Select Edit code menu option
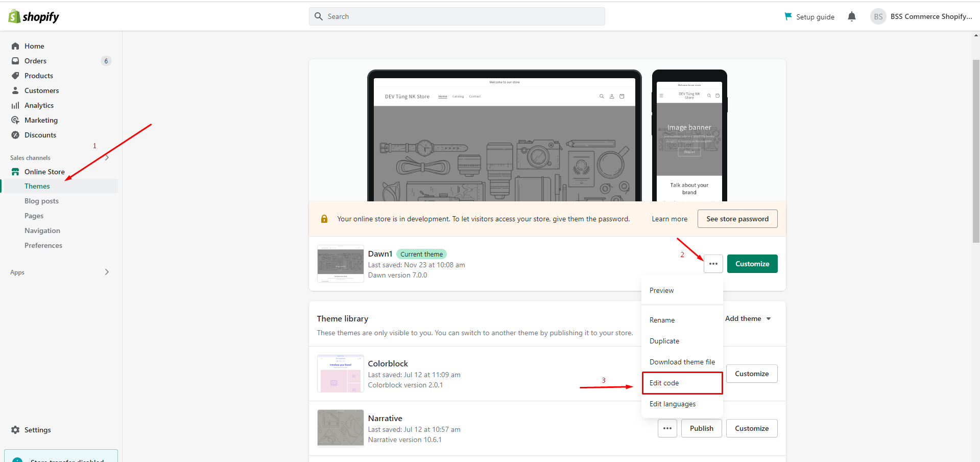The height and width of the screenshot is (462, 980). [682, 383]
